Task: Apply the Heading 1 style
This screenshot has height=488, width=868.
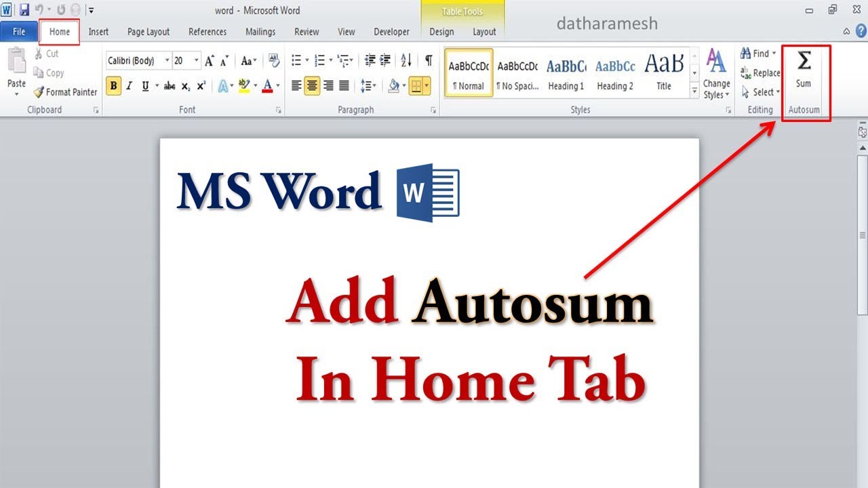Action: [566, 73]
